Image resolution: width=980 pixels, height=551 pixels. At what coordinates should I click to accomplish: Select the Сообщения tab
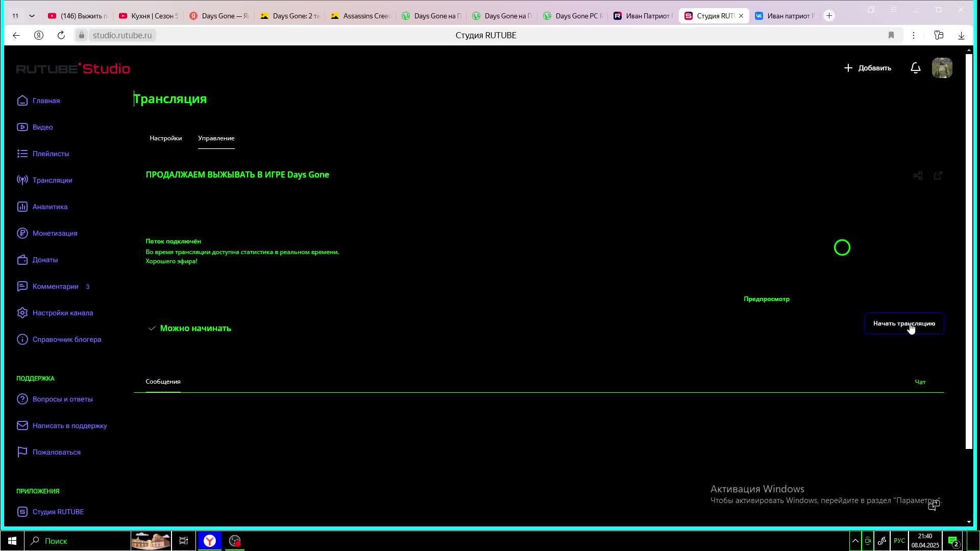pyautogui.click(x=163, y=382)
